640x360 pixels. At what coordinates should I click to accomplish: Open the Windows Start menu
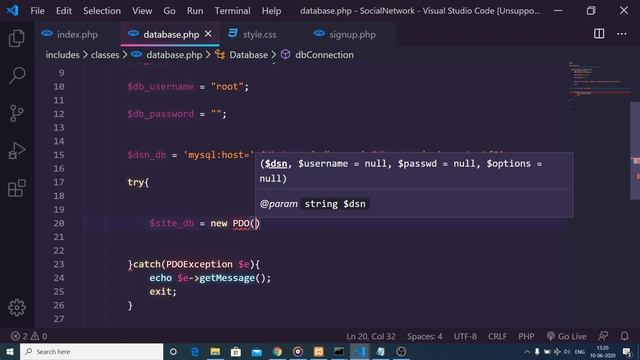point(10,351)
